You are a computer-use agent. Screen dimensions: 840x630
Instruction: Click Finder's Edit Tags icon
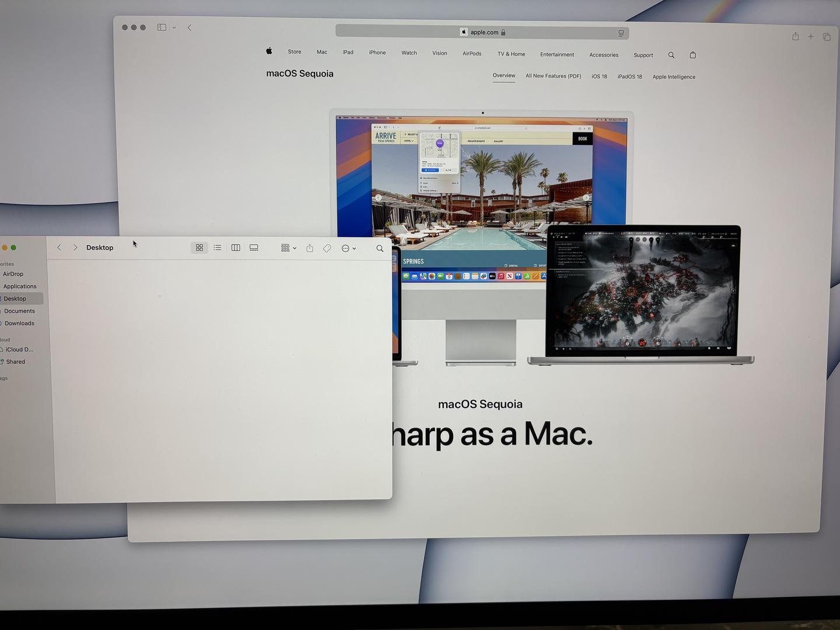click(327, 249)
